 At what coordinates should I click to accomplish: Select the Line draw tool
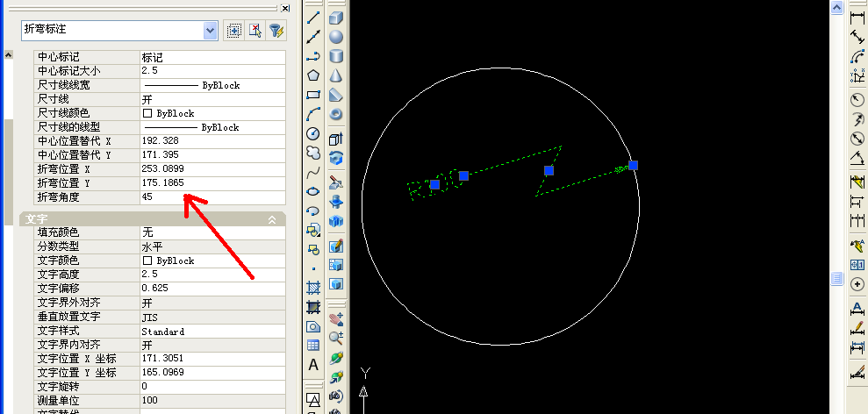point(313,18)
